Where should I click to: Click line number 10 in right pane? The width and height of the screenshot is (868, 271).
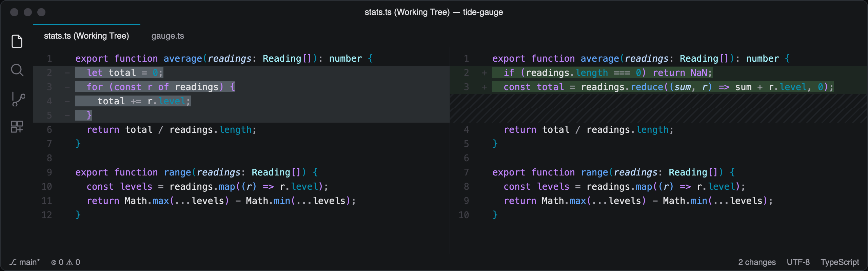pyautogui.click(x=464, y=215)
